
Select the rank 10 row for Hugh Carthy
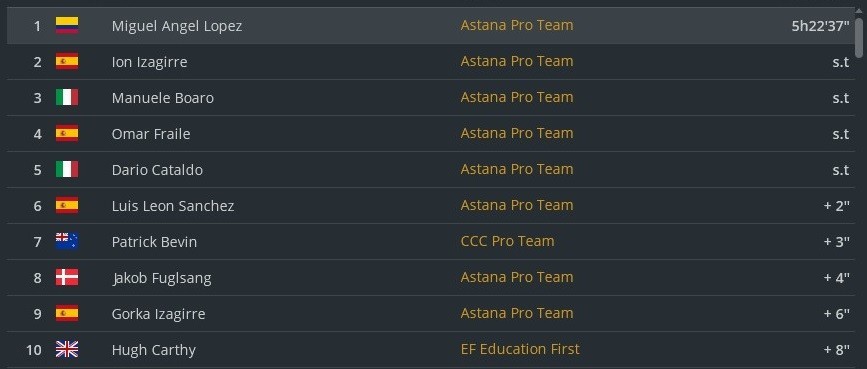431,350
